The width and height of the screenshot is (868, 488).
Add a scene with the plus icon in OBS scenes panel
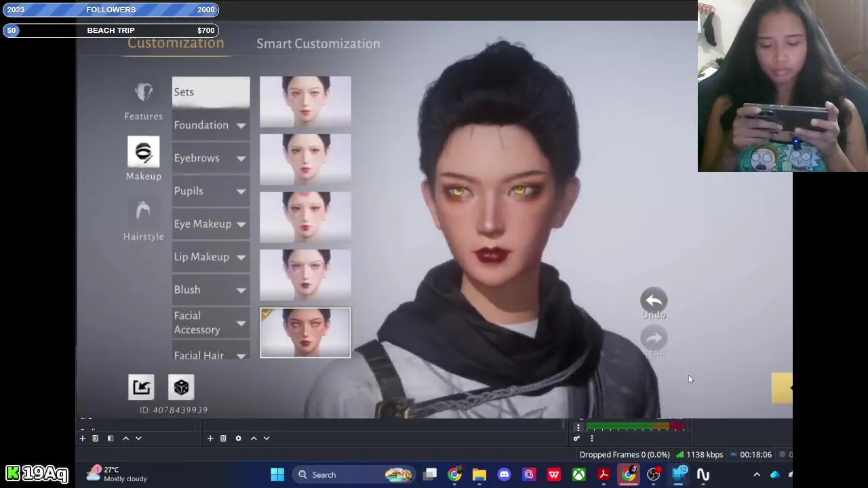tap(82, 439)
